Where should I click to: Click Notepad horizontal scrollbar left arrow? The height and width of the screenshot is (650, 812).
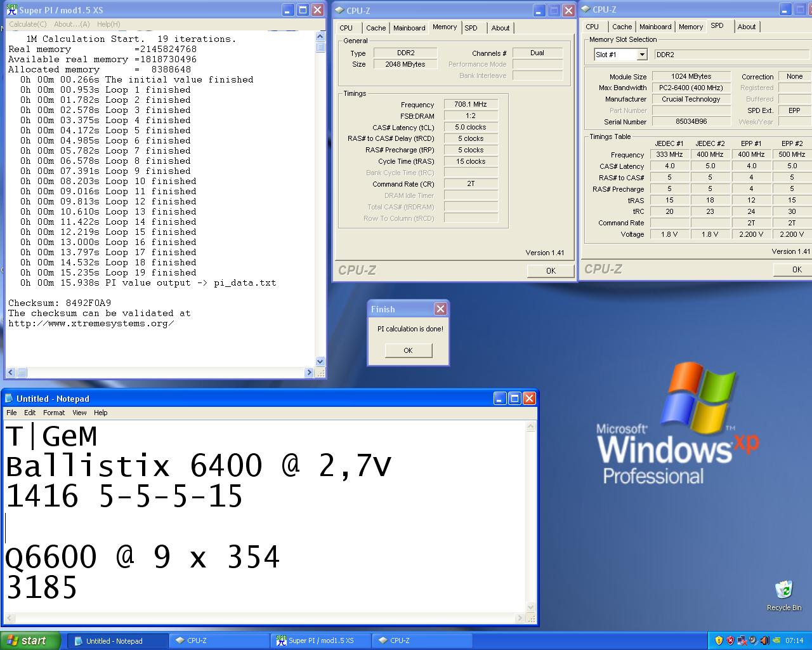tap(10, 618)
